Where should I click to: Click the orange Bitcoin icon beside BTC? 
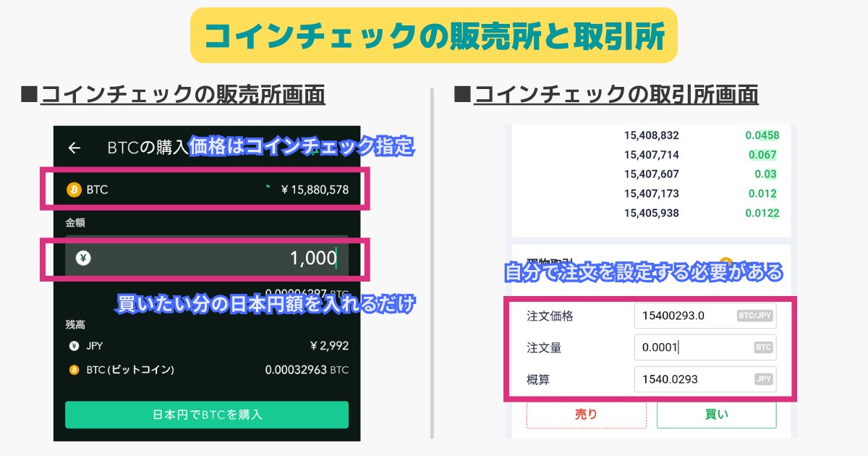[73, 190]
